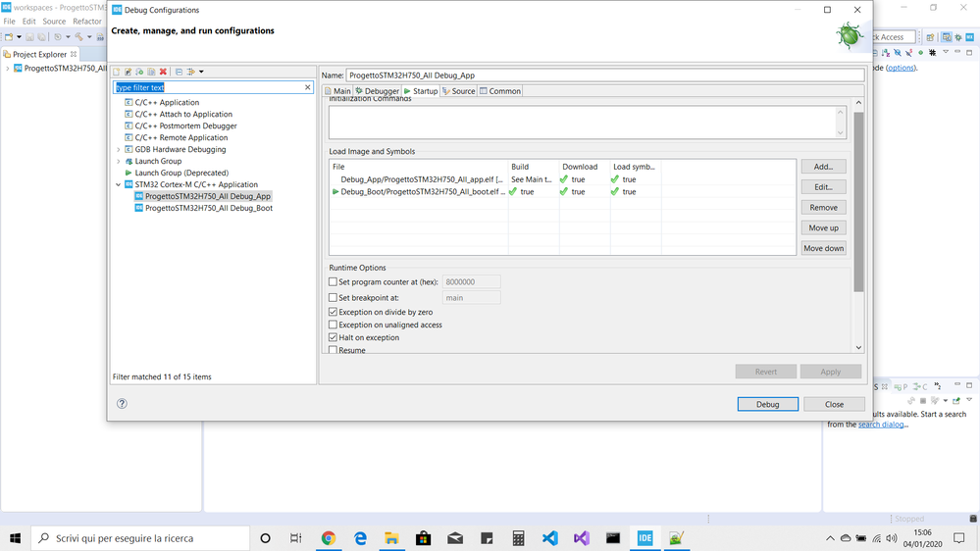
Task: Click Add... button for load images
Action: click(x=823, y=167)
